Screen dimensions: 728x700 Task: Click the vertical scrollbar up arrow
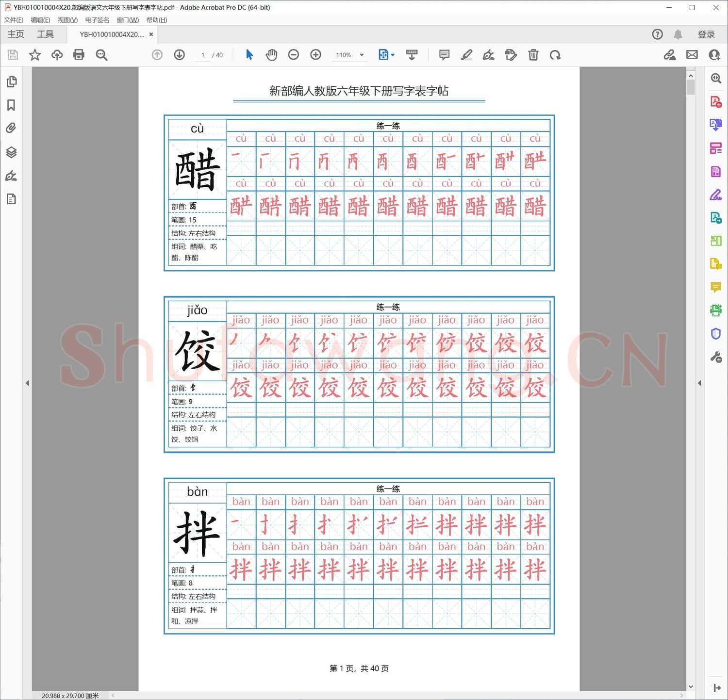coord(691,75)
